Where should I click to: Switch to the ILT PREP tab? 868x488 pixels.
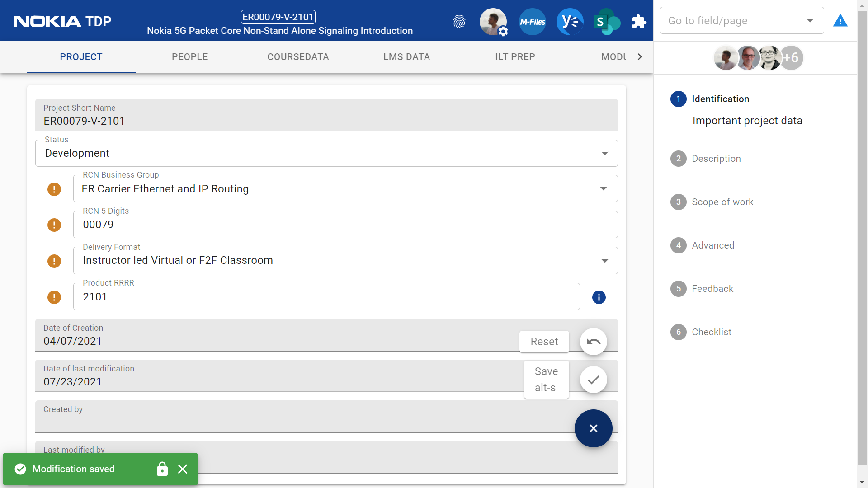(515, 57)
